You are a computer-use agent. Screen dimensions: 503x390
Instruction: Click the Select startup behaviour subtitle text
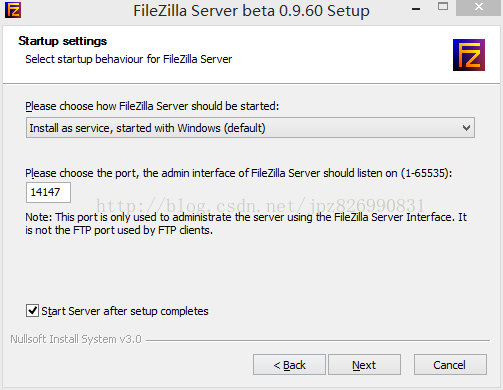pos(129,59)
